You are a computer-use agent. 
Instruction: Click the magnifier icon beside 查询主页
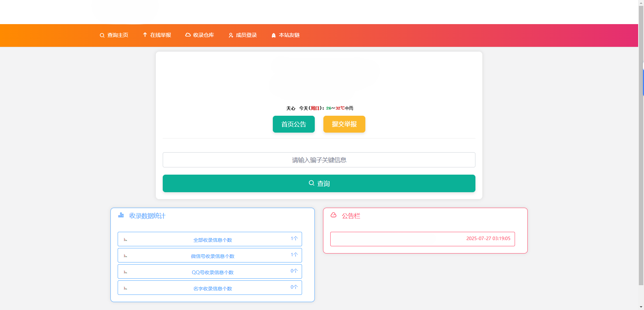(x=102, y=35)
